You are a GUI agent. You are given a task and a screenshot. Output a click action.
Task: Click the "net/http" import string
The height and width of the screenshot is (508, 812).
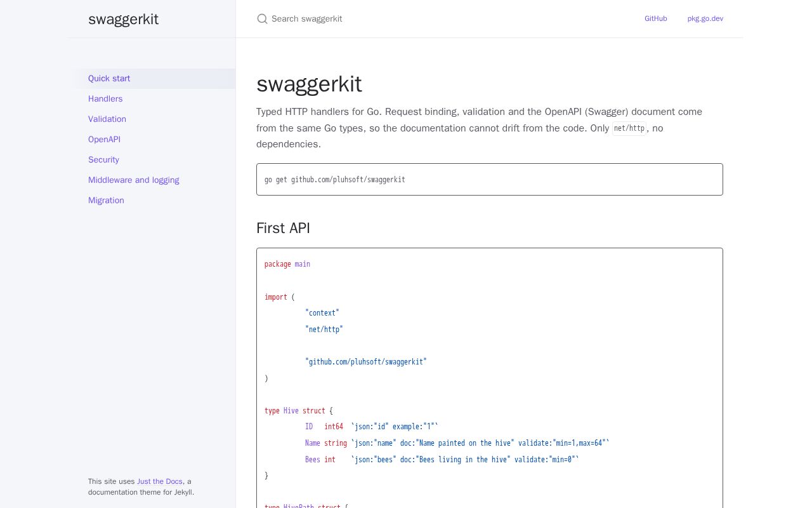point(324,330)
